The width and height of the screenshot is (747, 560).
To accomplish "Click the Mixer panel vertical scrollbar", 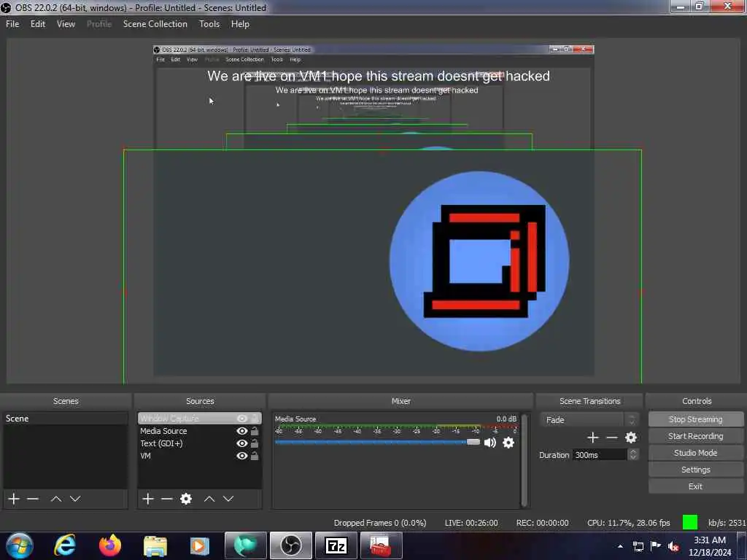I will tap(525, 460).
